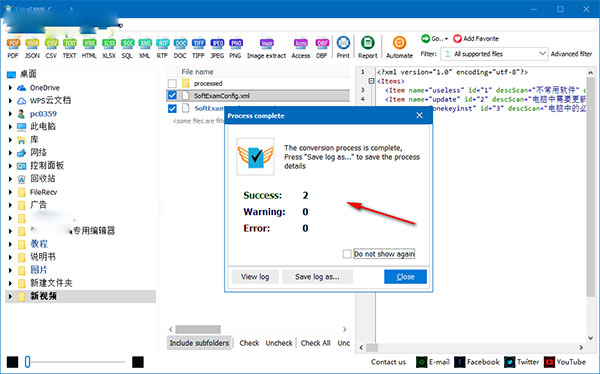
Task: Expand the 网络 tree node
Action: point(10,153)
